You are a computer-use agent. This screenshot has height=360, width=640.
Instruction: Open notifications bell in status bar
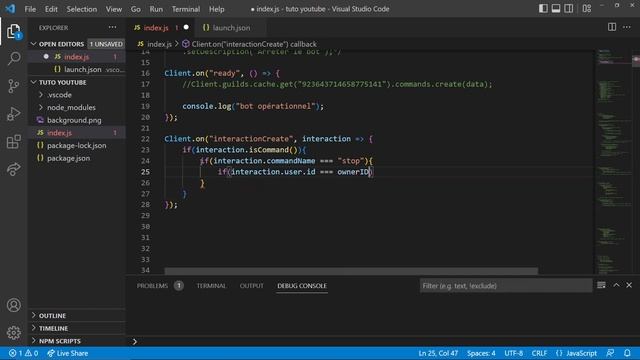pyautogui.click(x=627, y=353)
